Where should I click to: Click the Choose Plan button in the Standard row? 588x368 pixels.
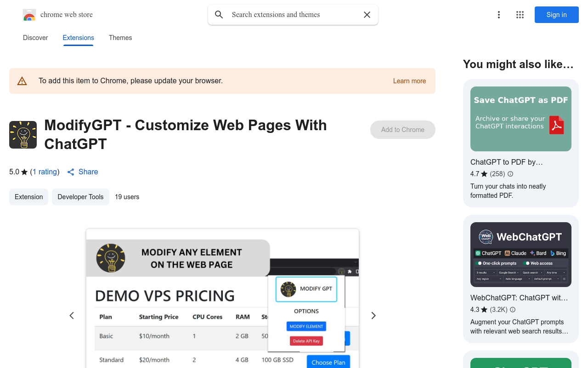click(x=328, y=362)
